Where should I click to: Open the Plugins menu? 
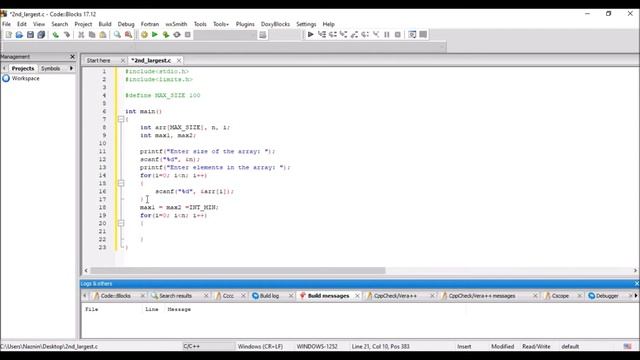point(245,24)
